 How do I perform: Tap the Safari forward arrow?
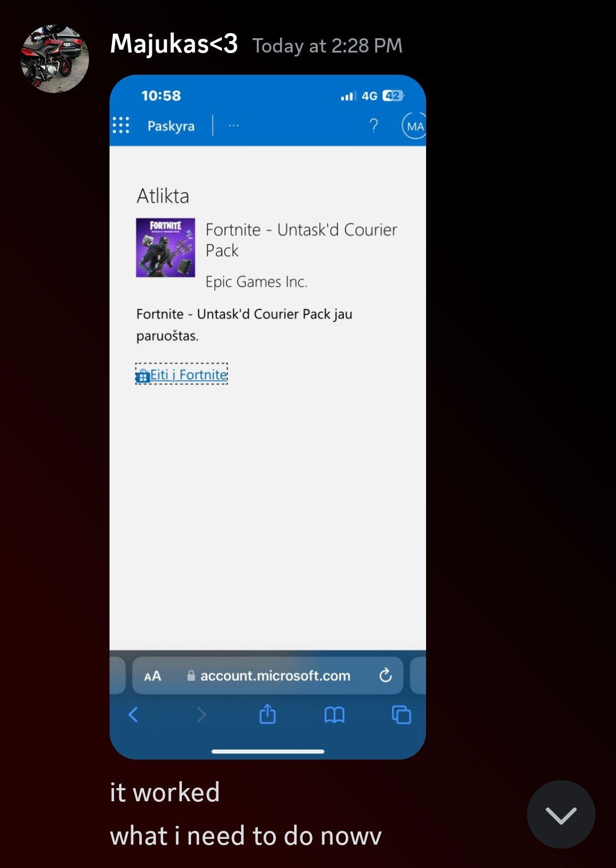201,714
